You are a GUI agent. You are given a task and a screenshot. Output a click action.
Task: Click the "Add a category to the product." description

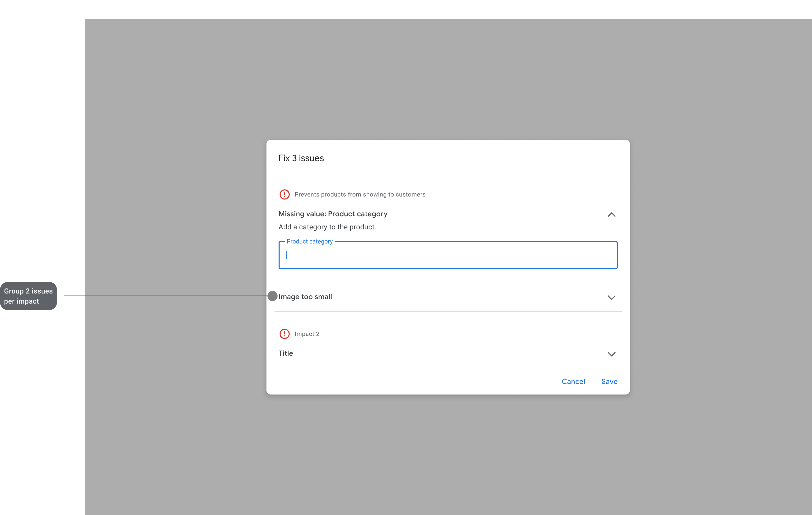pyautogui.click(x=327, y=227)
